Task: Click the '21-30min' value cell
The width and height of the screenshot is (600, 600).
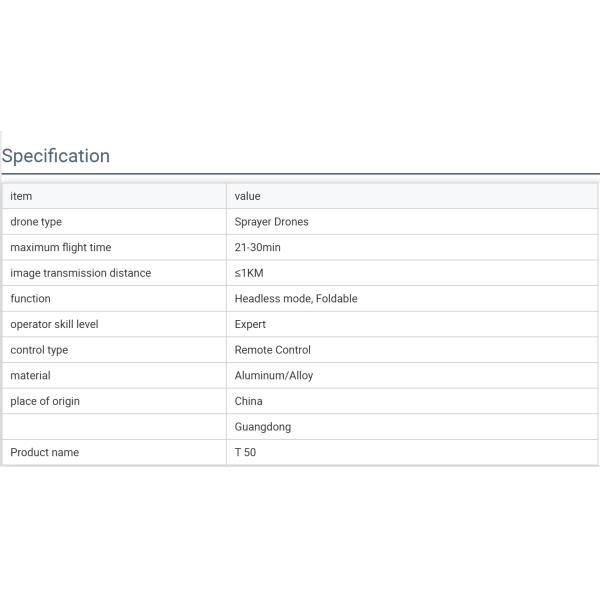Action: click(257, 247)
